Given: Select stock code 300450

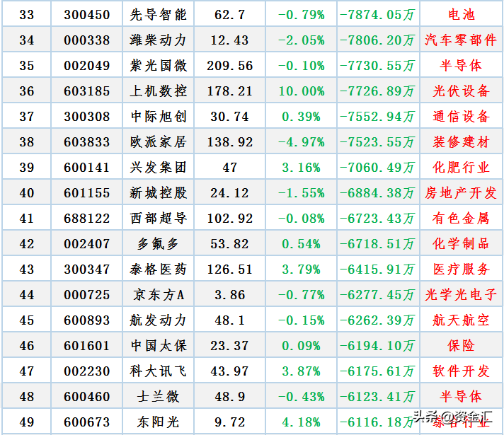Looking at the screenshot, I should click(87, 15).
